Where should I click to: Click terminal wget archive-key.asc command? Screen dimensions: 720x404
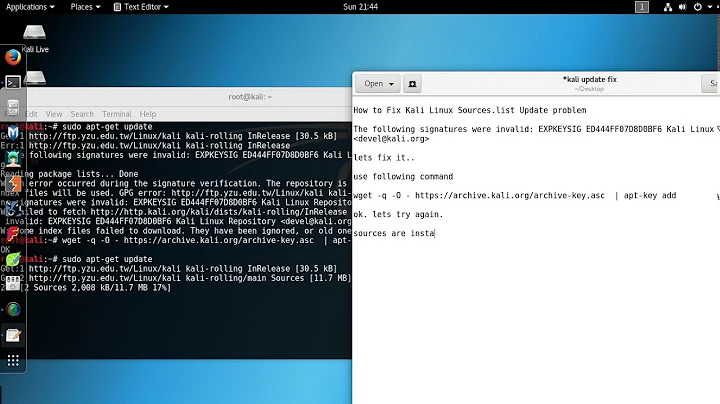(x=206, y=240)
